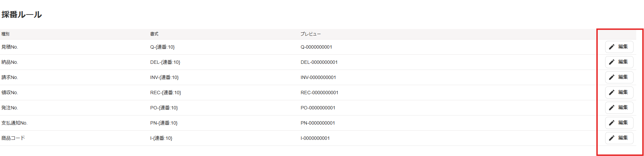Click the 書式 column header

click(x=154, y=34)
